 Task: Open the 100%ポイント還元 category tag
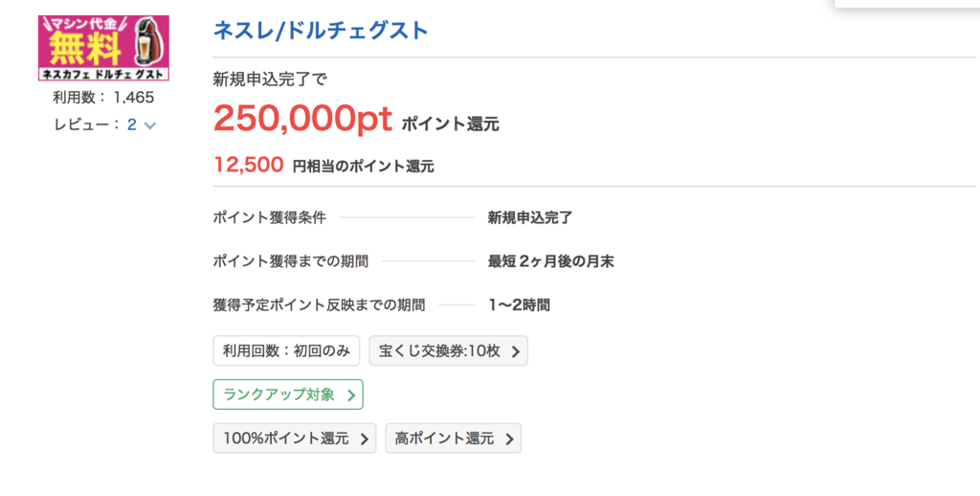tap(295, 439)
